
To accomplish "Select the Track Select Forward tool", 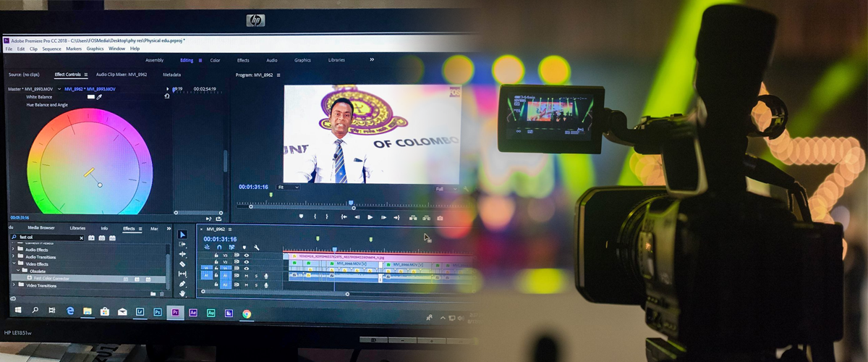I will click(x=182, y=244).
